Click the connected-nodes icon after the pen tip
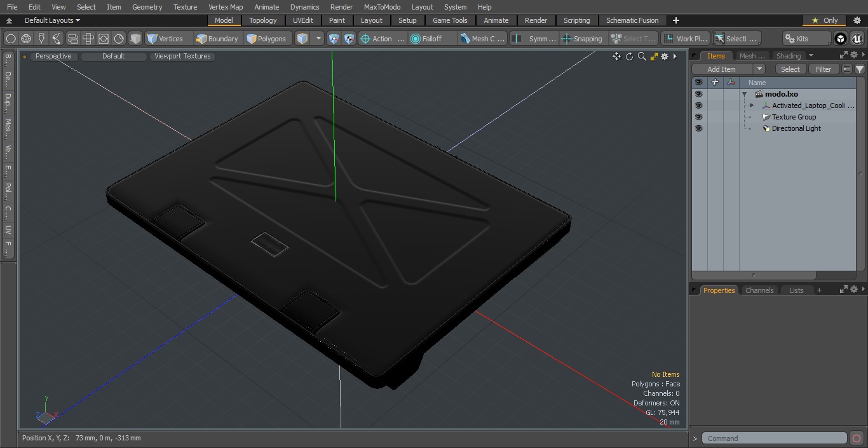The image size is (868, 448). [57, 39]
